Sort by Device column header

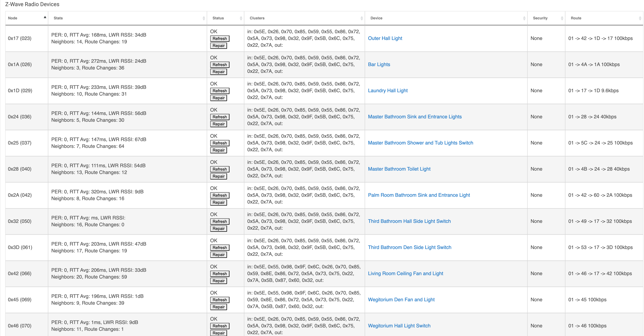[x=446, y=18]
